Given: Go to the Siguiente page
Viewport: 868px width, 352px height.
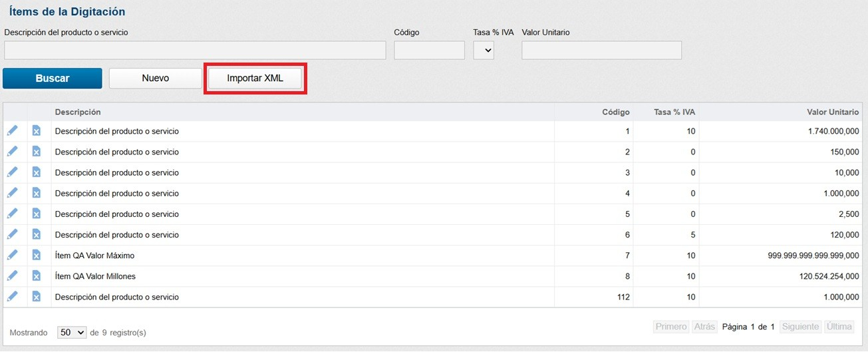Looking at the screenshot, I should tap(800, 327).
